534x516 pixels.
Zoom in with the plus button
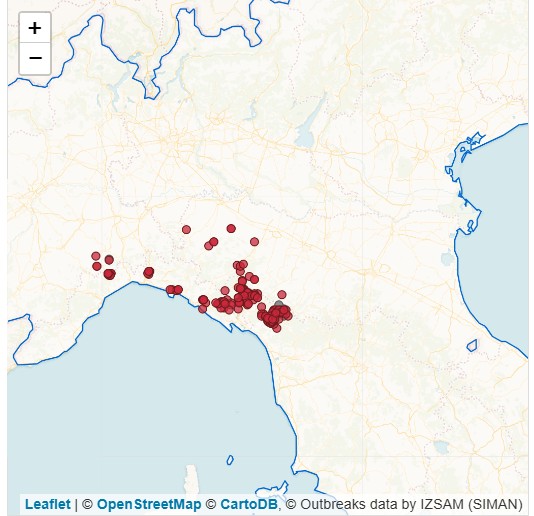(35, 28)
